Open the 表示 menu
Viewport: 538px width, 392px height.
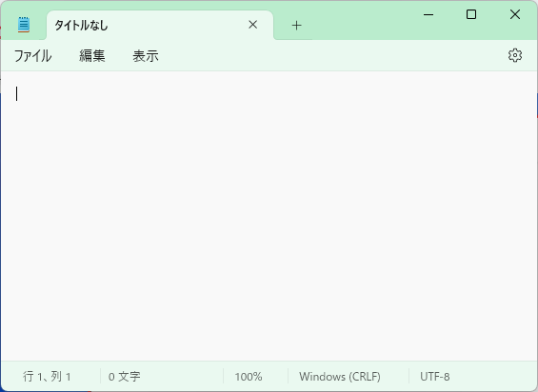click(146, 56)
